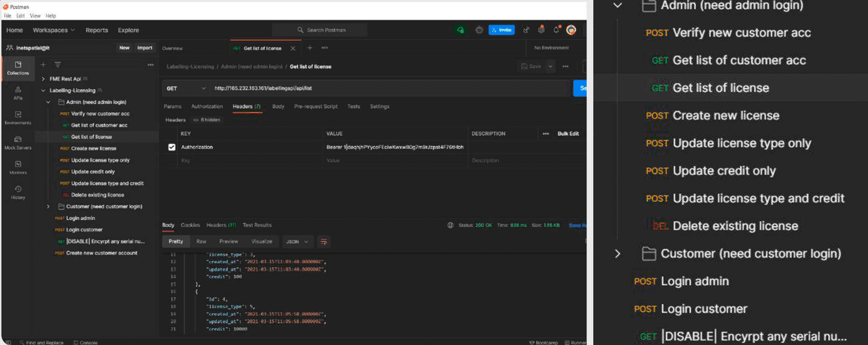Expand the Customer folder chevron in the enlarged panel
This screenshot has width=868, height=345.
[x=618, y=253]
